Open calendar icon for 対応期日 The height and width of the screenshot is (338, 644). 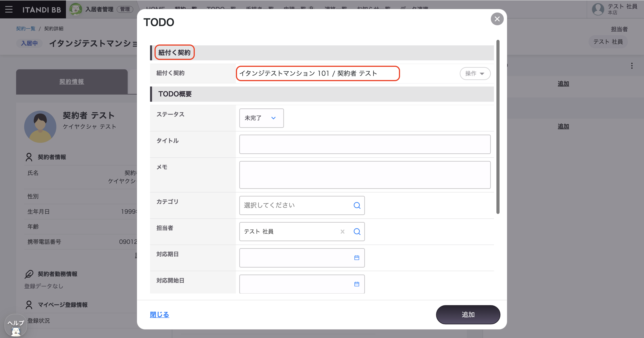(x=357, y=258)
